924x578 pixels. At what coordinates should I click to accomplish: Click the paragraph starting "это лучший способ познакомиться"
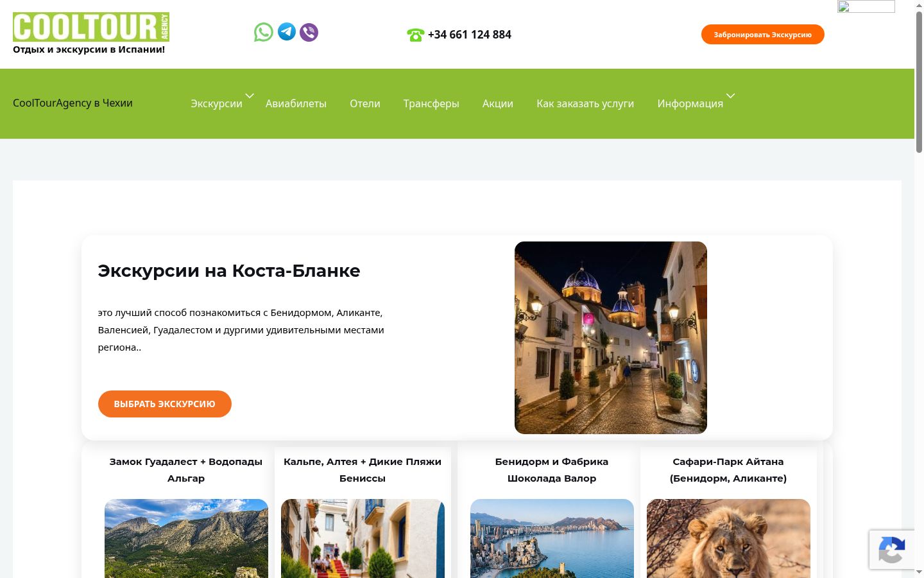tap(241, 330)
